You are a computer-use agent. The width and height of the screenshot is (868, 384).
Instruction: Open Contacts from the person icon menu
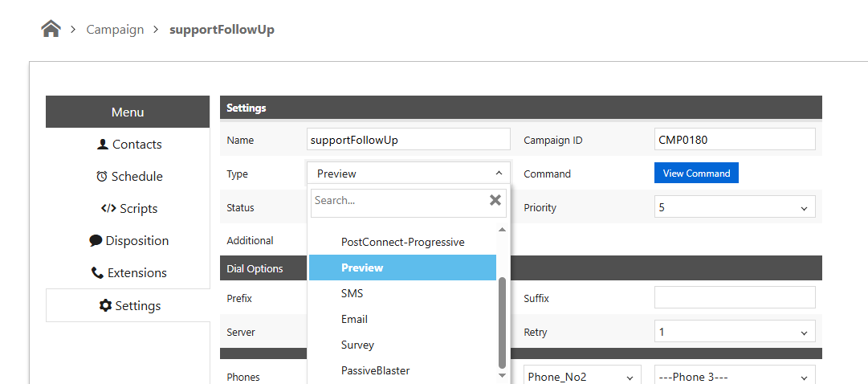[128, 145]
